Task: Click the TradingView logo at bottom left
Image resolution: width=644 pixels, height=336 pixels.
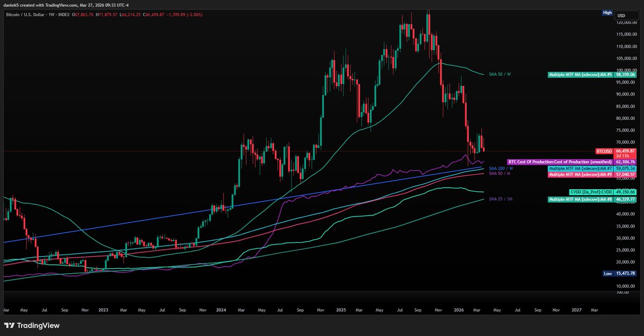Action: click(x=32, y=325)
